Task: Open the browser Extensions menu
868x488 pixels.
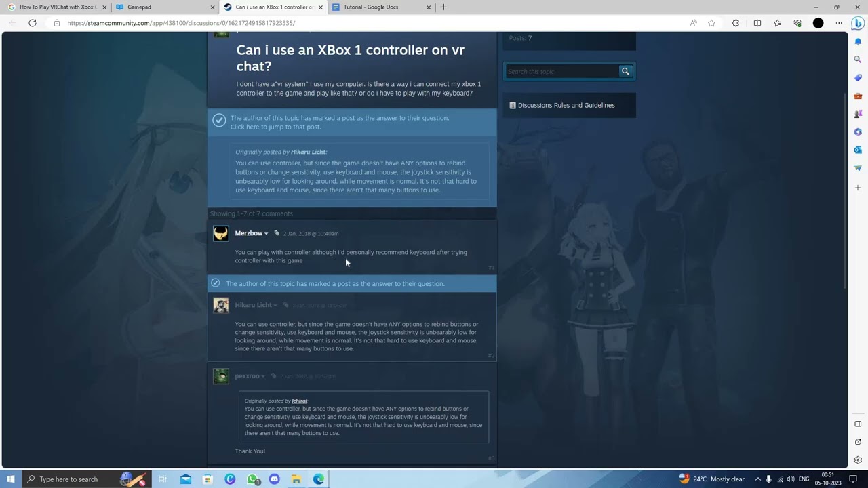Action: 736,23
